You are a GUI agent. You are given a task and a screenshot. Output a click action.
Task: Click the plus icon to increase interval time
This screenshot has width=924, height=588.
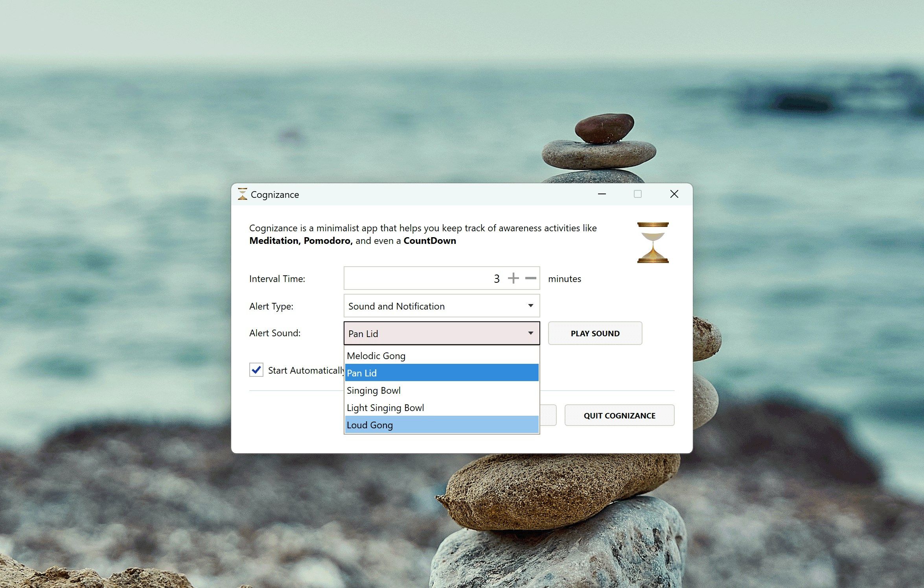(x=513, y=278)
